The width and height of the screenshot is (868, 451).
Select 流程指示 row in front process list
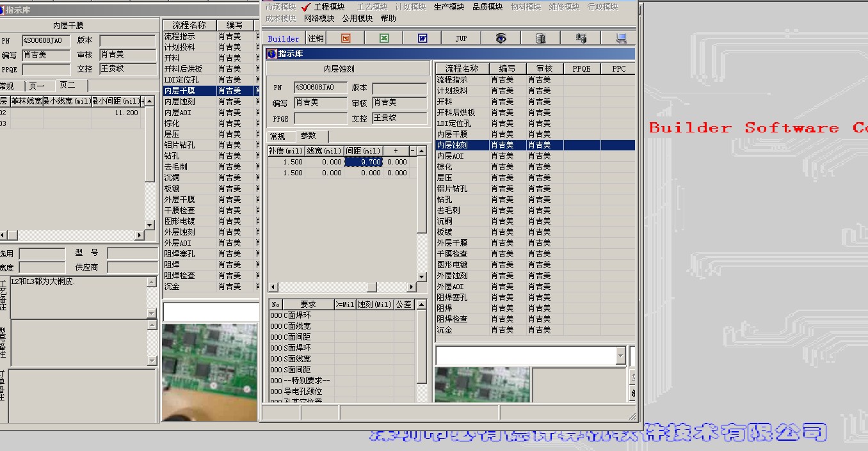(534, 80)
